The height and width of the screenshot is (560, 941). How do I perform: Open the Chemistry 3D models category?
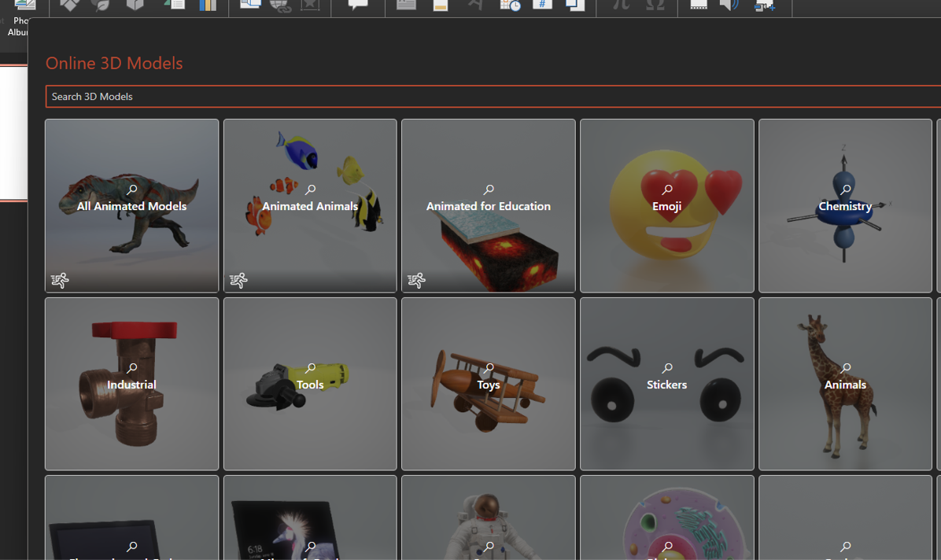pos(845,205)
